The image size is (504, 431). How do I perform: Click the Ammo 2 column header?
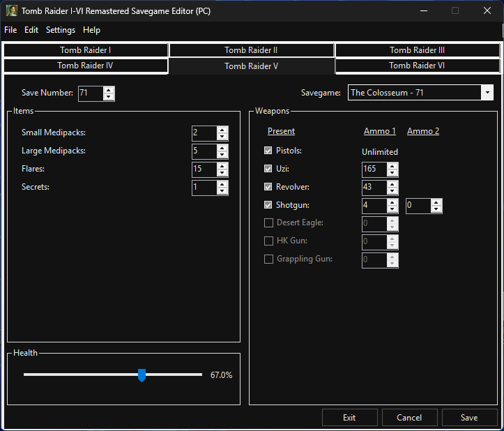pos(423,131)
